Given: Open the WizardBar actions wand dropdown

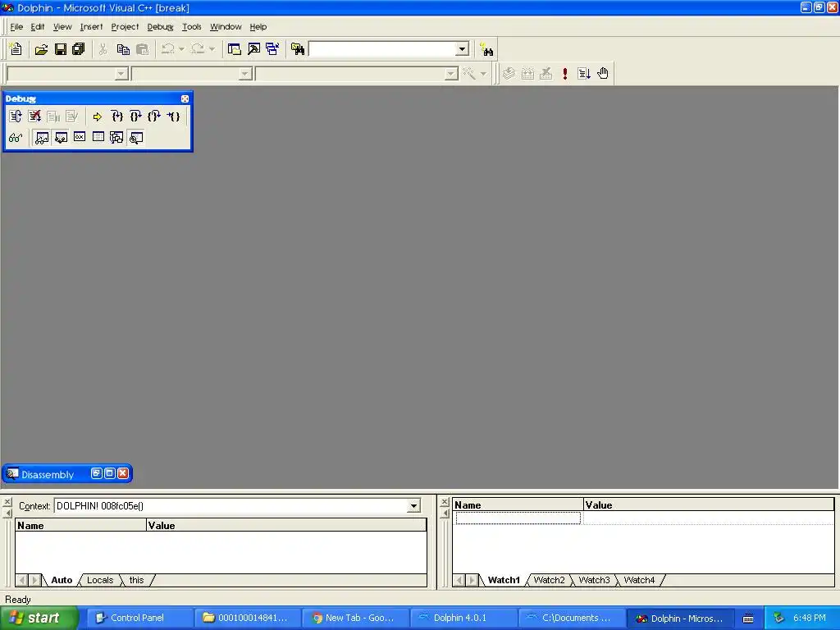Looking at the screenshot, I should click(483, 73).
